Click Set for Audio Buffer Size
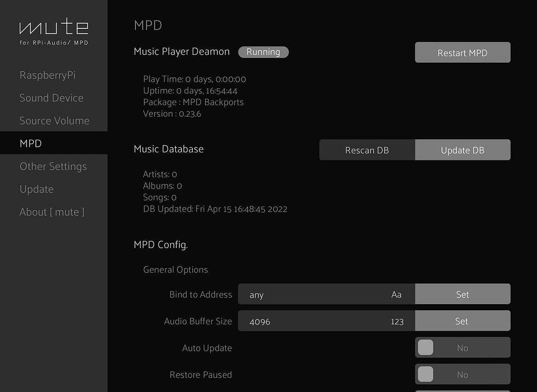Image resolution: width=537 pixels, height=392 pixels. point(463,321)
